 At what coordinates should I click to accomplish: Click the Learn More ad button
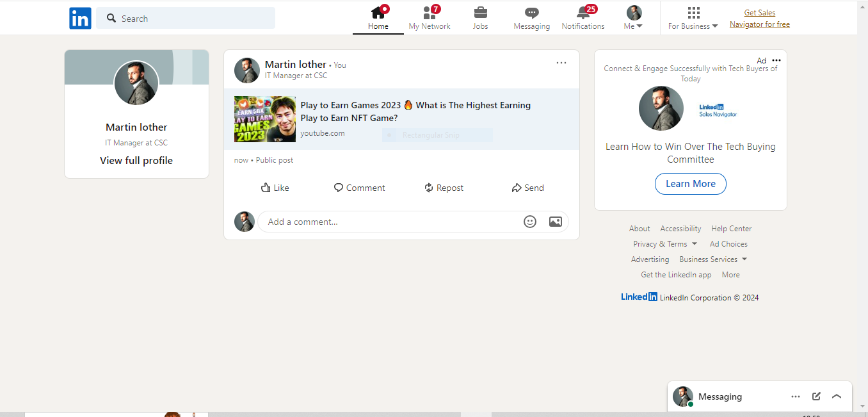click(691, 184)
